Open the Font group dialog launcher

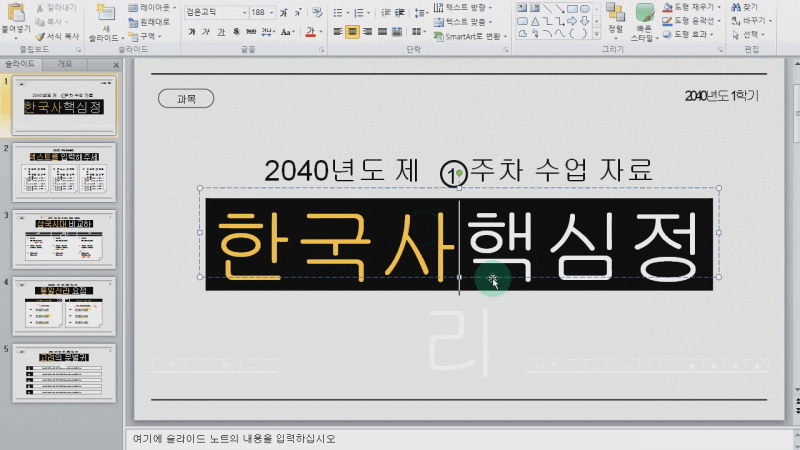tap(322, 49)
